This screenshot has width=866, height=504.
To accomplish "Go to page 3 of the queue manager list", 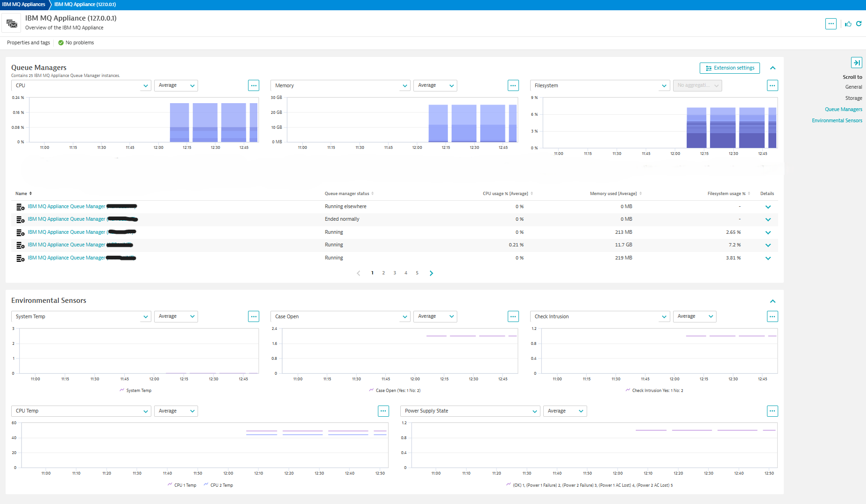I will pyautogui.click(x=395, y=273).
